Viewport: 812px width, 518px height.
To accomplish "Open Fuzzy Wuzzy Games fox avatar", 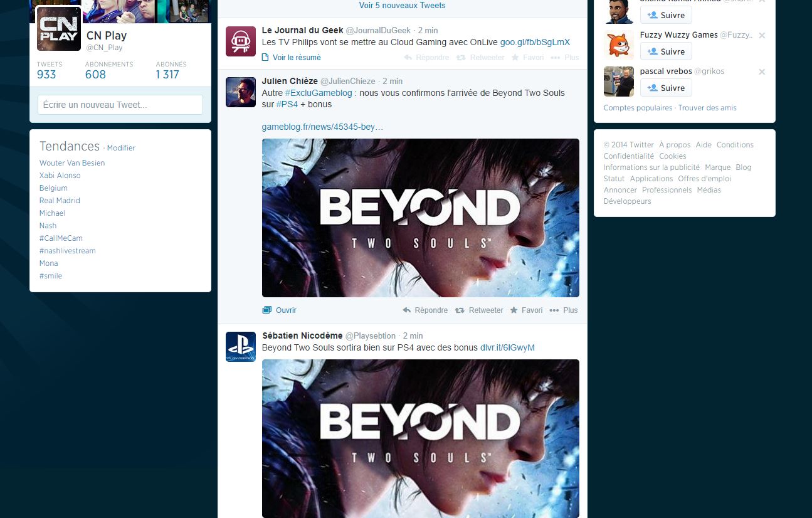I will [x=619, y=45].
